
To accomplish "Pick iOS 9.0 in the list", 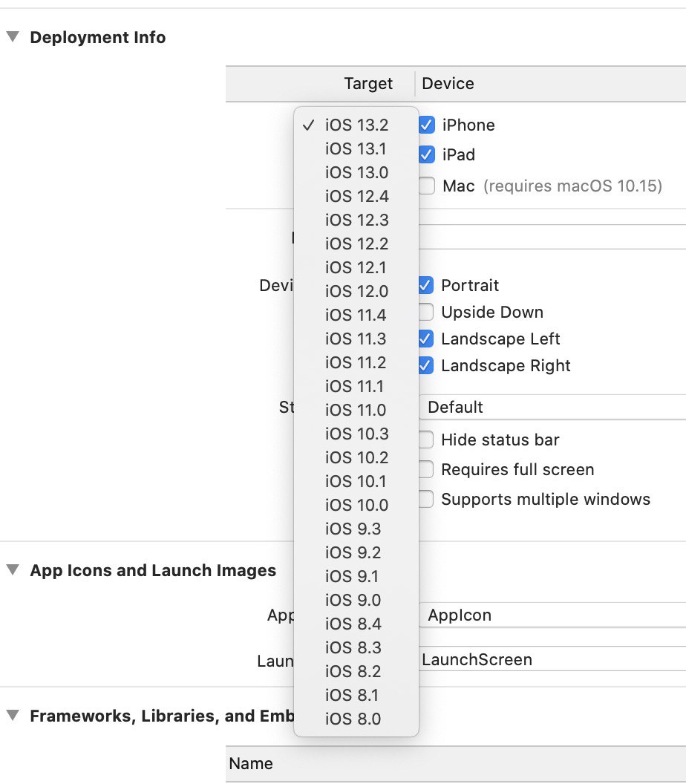I will tap(356, 599).
